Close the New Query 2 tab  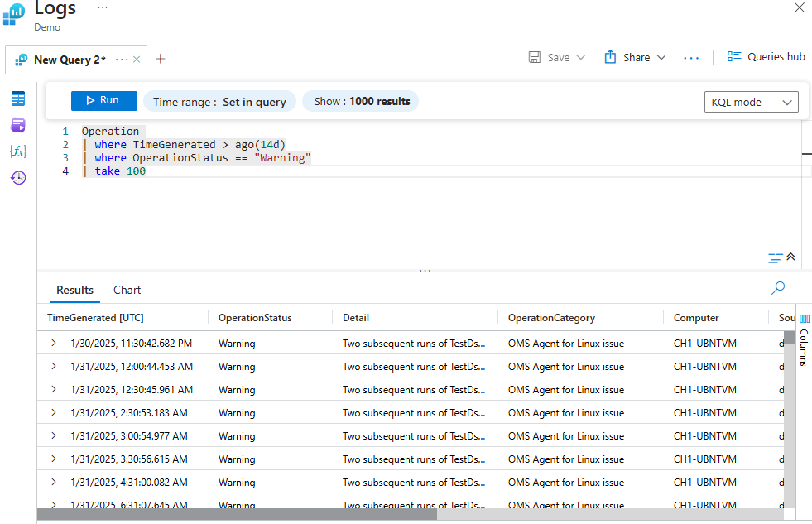tap(137, 60)
